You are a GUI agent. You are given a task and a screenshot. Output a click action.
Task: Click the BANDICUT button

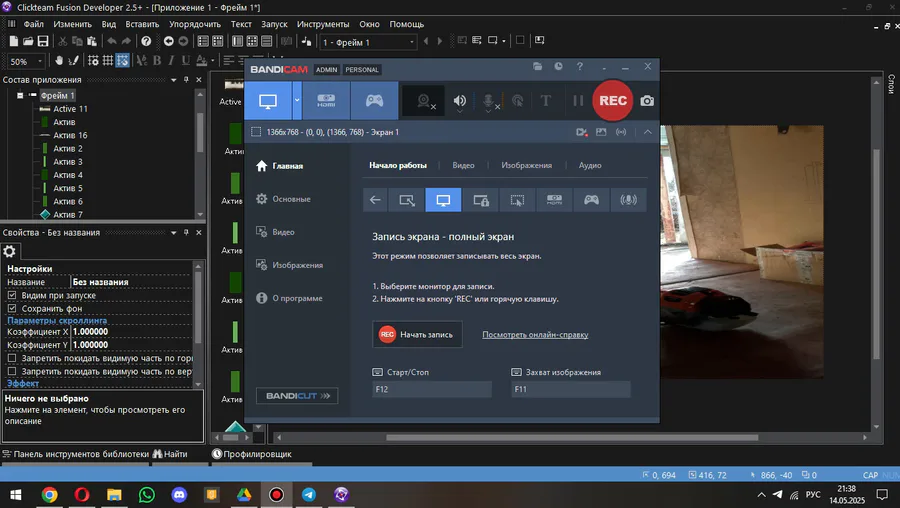297,395
